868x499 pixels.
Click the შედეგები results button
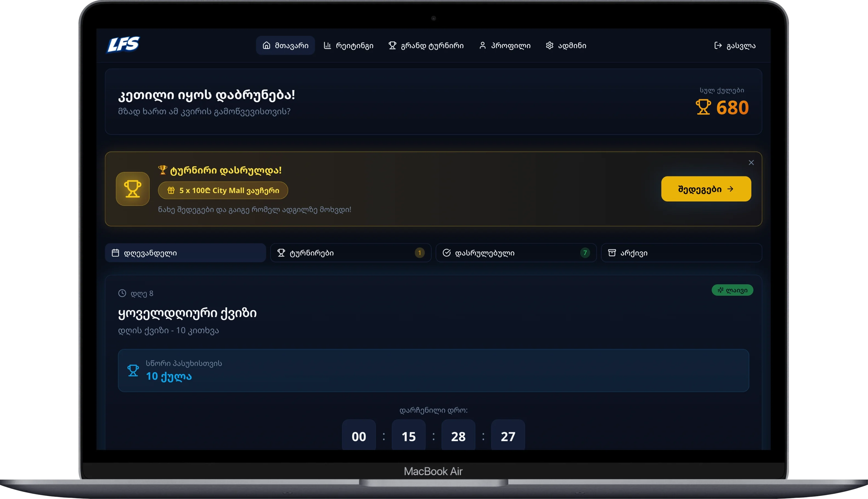pos(706,189)
